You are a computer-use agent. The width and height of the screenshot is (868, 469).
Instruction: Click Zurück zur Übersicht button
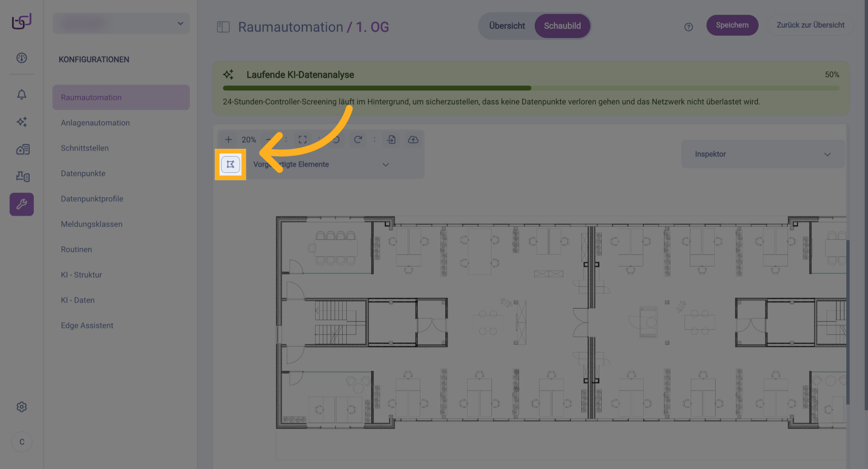810,25
